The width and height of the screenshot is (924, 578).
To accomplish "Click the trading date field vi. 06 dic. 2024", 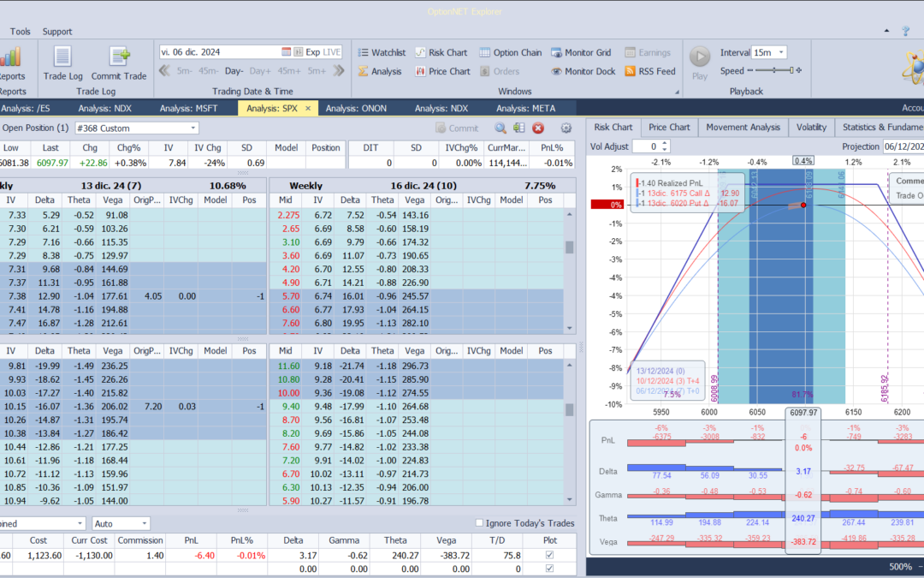I will tap(220, 52).
